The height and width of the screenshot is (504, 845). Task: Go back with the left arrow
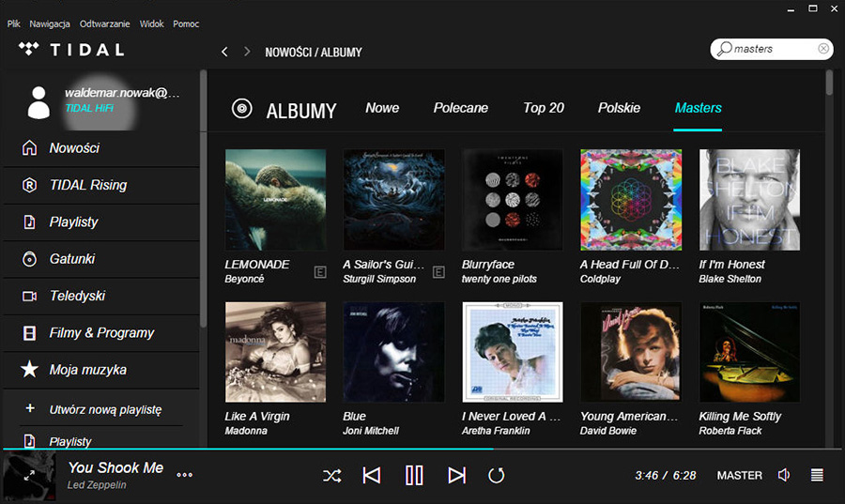pos(224,52)
